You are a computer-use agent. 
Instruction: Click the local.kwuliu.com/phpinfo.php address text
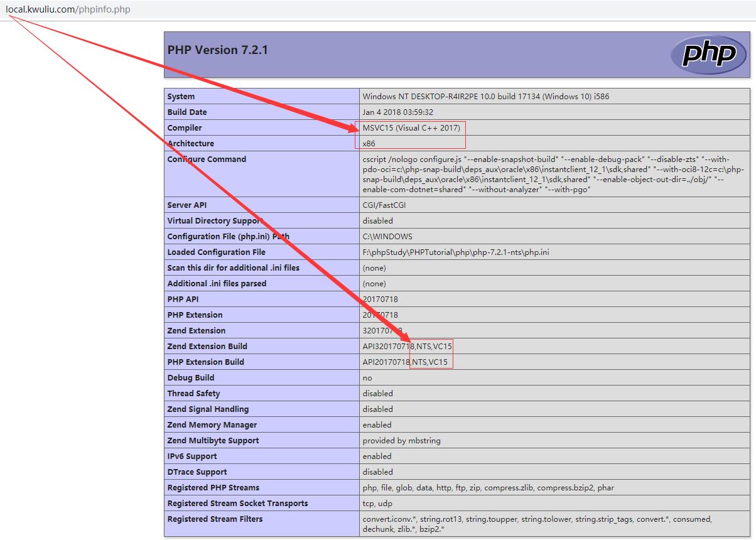coord(68,9)
